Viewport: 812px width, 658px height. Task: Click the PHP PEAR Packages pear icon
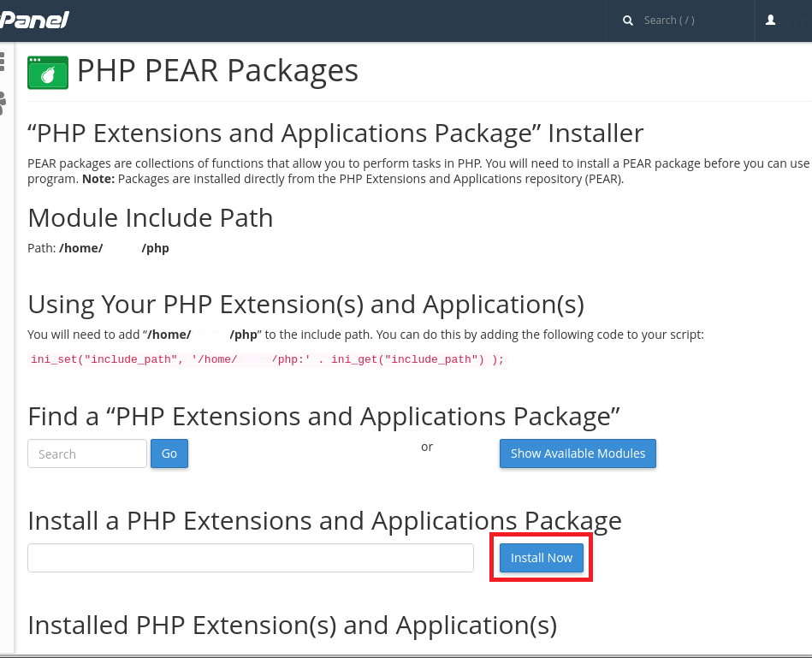[48, 73]
